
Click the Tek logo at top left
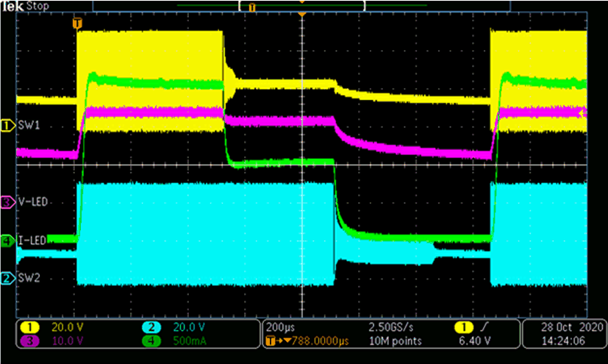[12, 6]
